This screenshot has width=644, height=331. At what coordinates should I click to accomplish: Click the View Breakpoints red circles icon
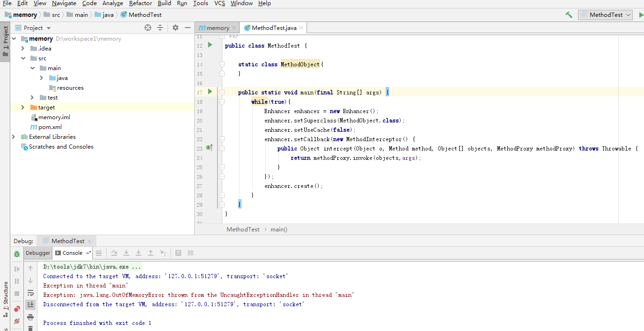point(17,309)
